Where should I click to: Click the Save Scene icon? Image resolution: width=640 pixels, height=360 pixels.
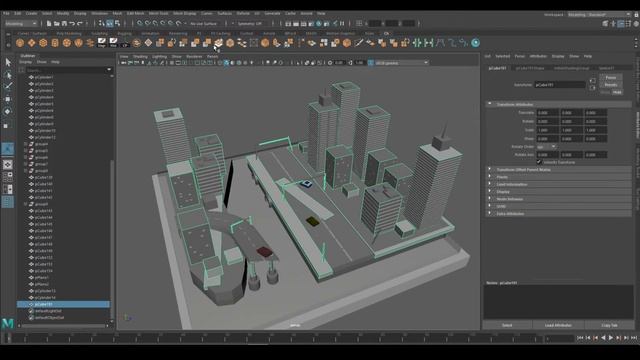[64, 24]
